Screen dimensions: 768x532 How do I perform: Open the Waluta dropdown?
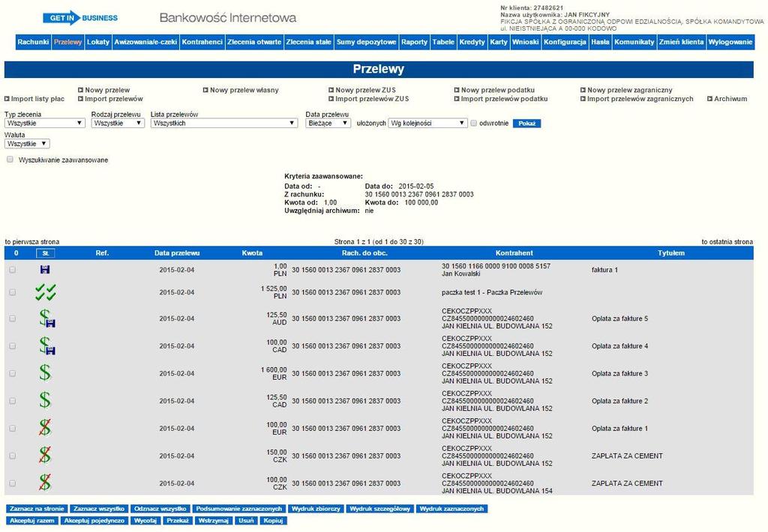(x=27, y=144)
